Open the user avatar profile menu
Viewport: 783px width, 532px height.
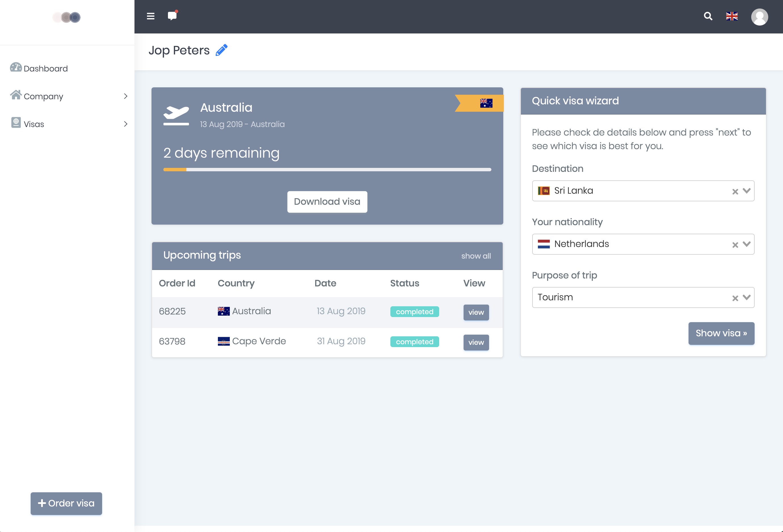pos(759,17)
